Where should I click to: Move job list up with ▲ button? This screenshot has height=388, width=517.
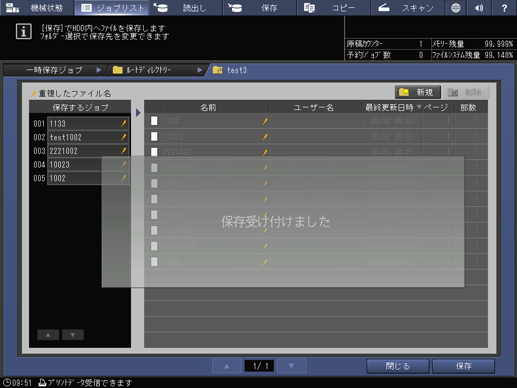tap(48, 335)
